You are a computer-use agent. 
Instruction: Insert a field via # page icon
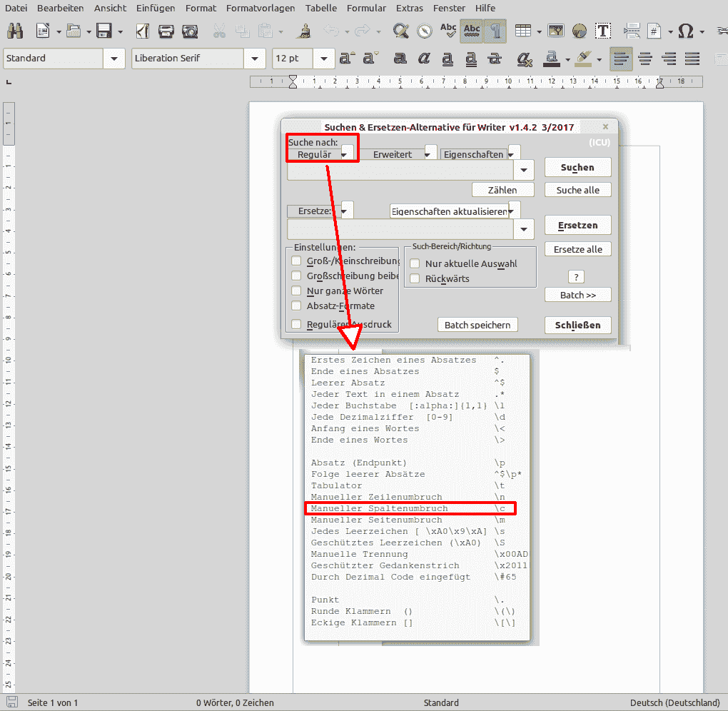tap(654, 31)
